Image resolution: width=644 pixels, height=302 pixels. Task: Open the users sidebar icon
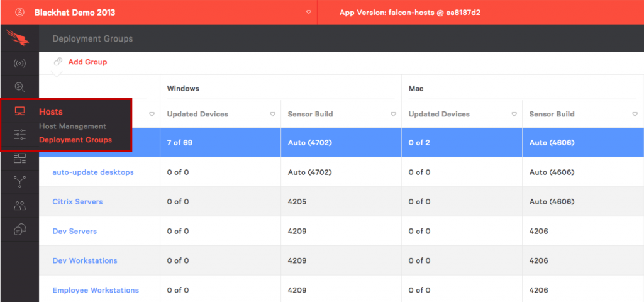19,206
